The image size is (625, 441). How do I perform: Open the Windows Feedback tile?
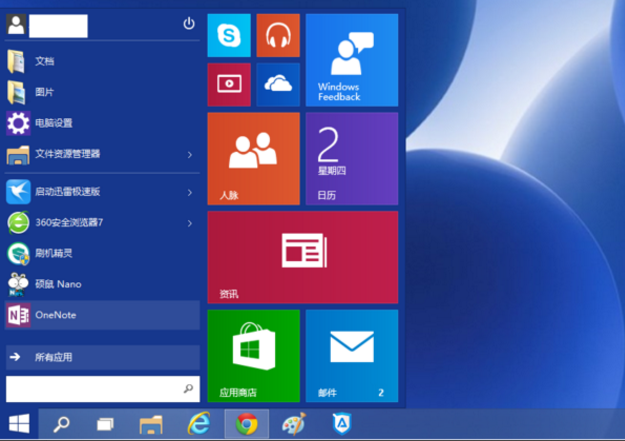click(351, 60)
